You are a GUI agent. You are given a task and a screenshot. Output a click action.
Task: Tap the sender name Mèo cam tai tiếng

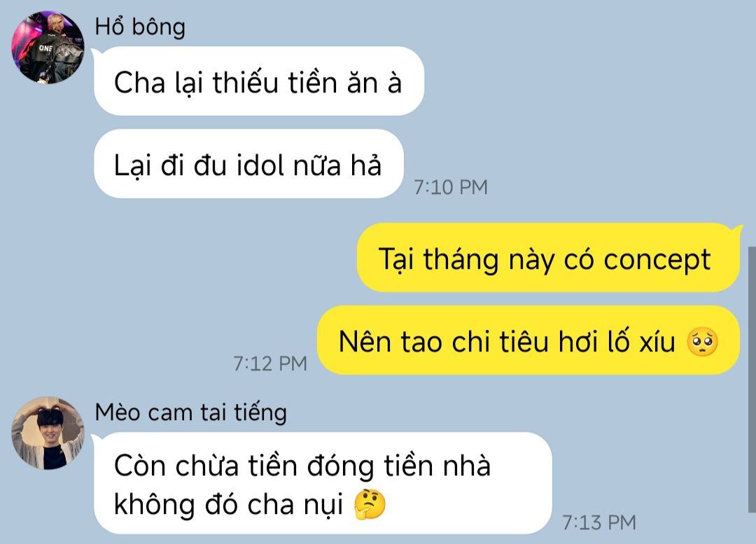[x=191, y=413]
